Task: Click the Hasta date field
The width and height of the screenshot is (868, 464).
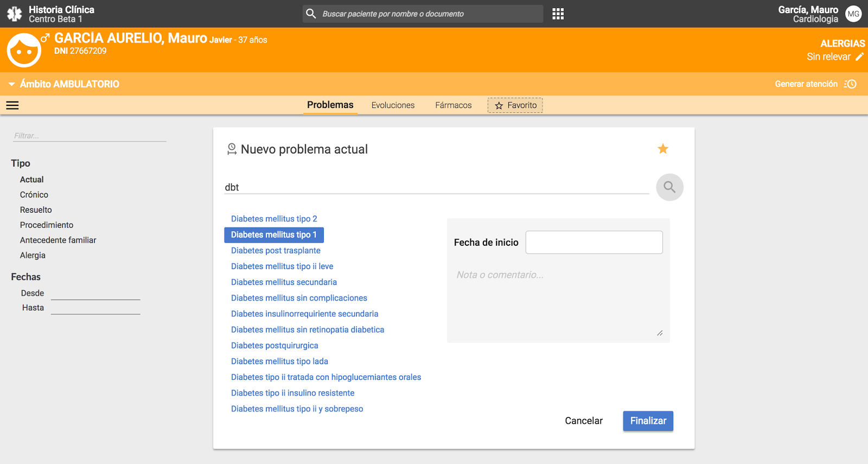Action: 95,308
